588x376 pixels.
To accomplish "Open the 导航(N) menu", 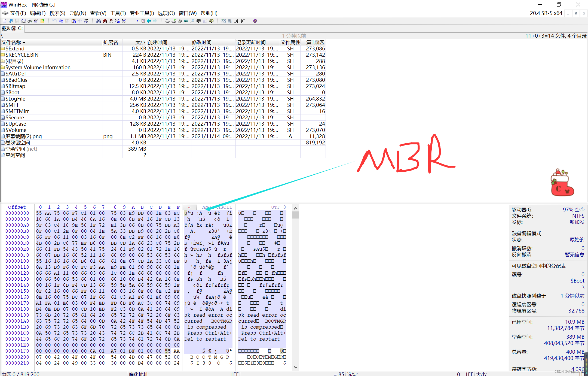I will 78,13.
